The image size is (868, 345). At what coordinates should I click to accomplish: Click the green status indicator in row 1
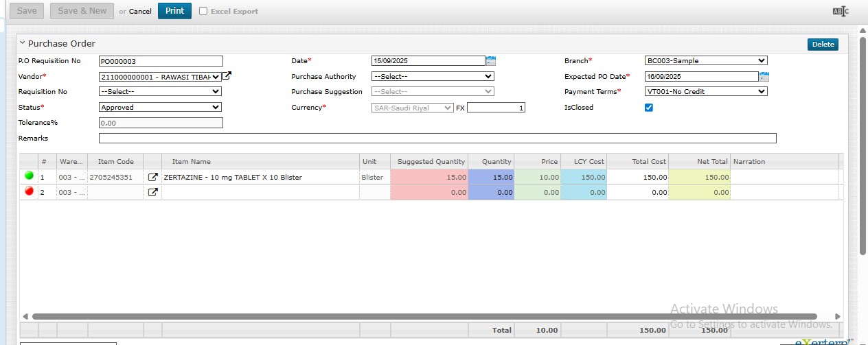[x=29, y=176]
